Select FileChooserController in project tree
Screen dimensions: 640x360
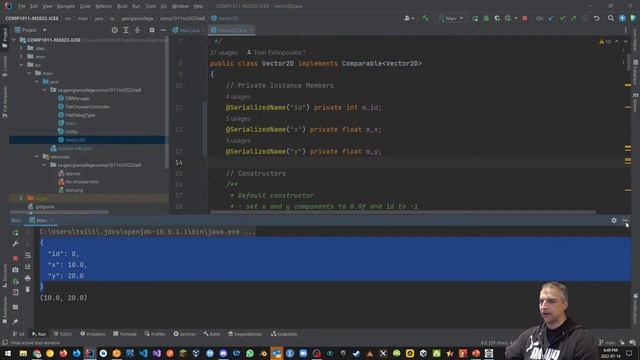point(87,107)
